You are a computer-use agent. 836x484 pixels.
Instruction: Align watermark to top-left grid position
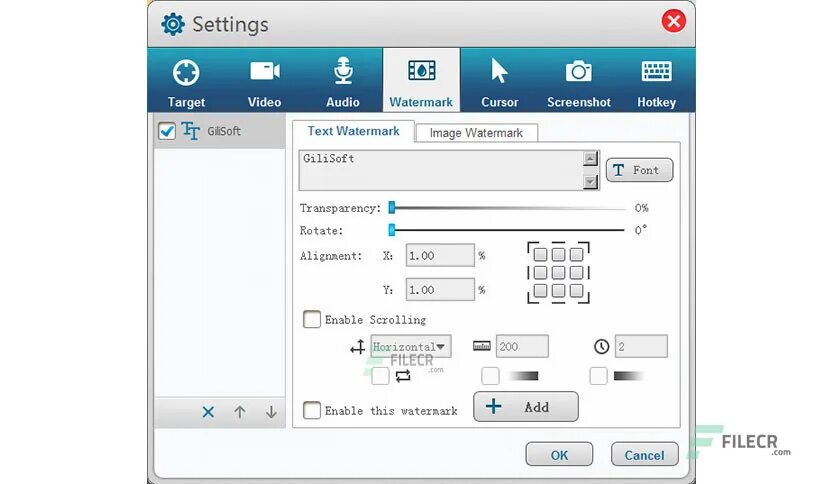pos(540,254)
